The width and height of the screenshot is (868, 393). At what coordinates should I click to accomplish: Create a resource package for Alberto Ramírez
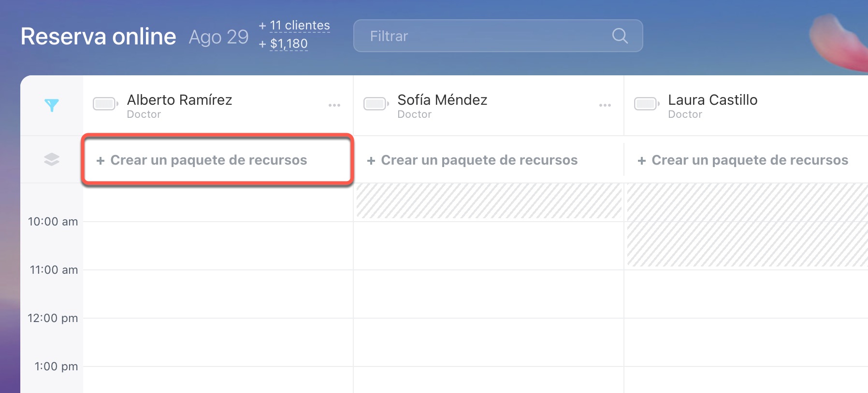coord(202,160)
